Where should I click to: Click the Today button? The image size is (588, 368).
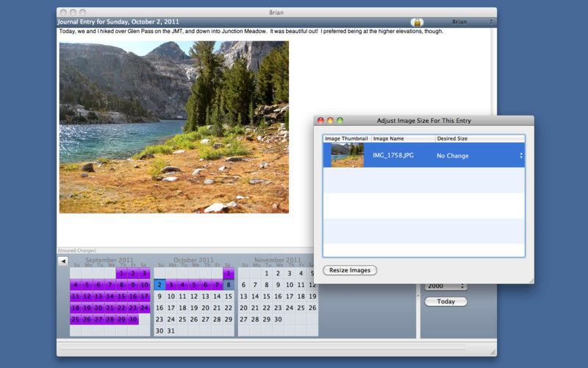pyautogui.click(x=445, y=302)
